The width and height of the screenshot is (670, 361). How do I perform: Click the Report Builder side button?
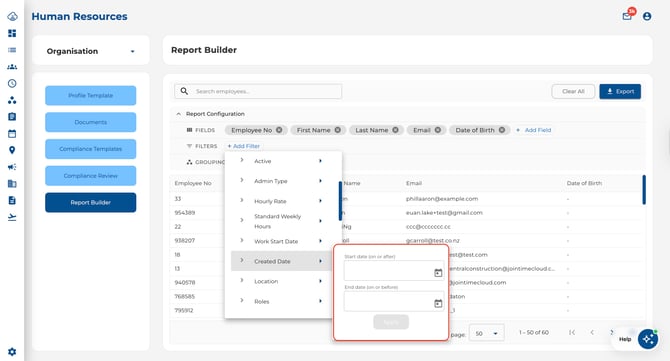tap(91, 203)
